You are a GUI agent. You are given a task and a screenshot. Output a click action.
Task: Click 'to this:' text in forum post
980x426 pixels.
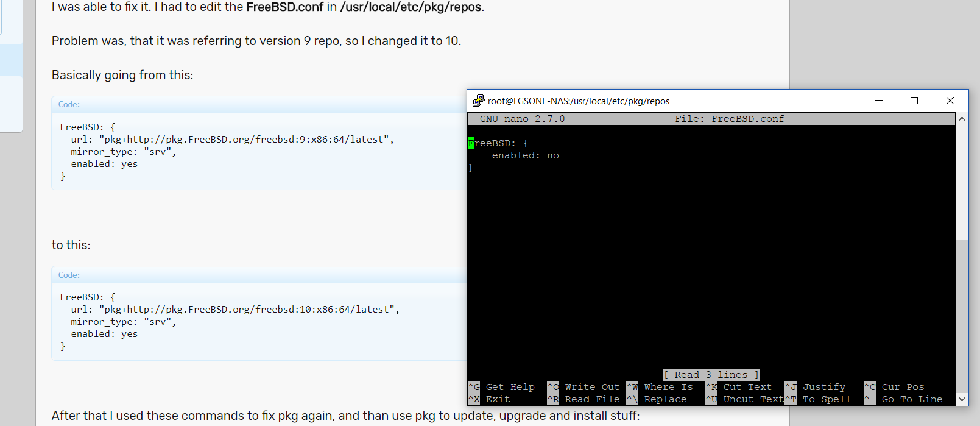(71, 245)
